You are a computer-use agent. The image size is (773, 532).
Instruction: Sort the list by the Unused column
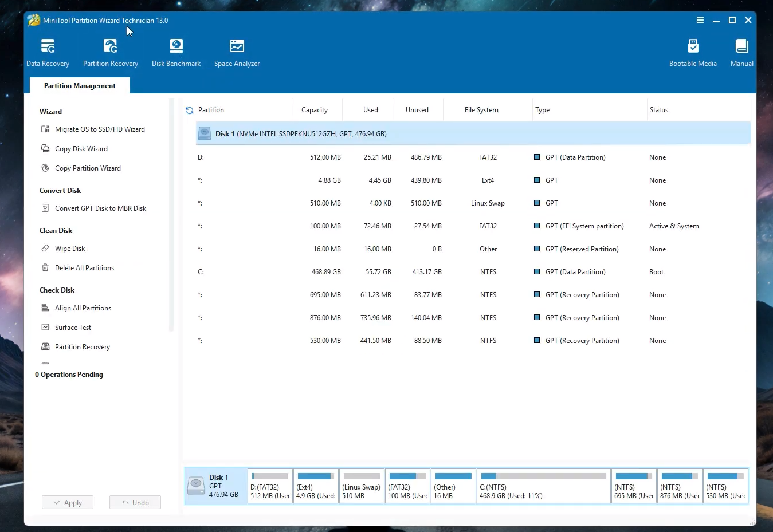click(x=418, y=110)
